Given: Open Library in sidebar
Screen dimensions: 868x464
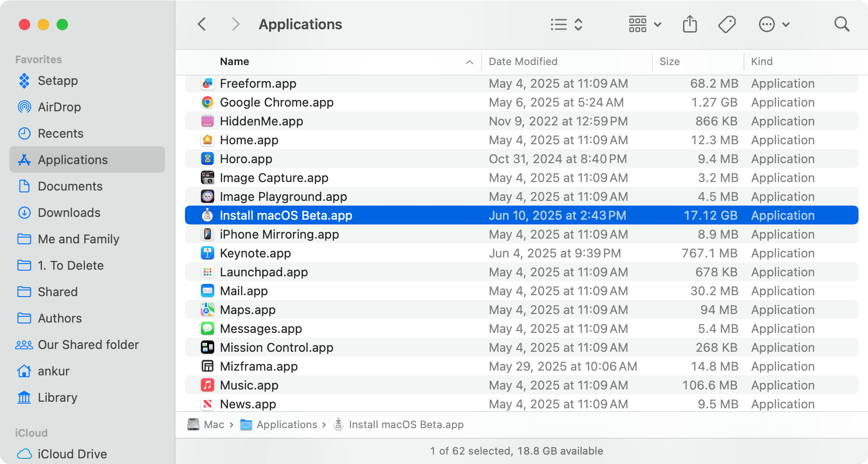Looking at the screenshot, I should pyautogui.click(x=87, y=398).
